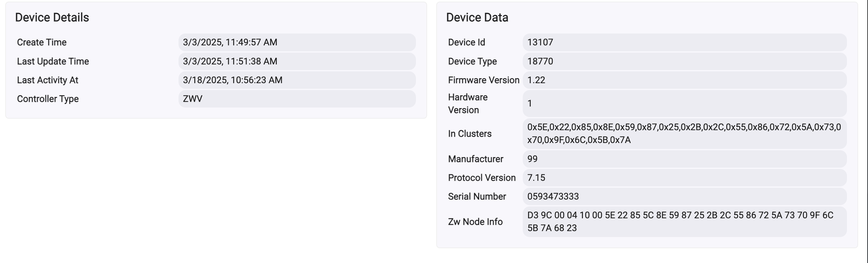The image size is (868, 263).
Task: Select the Last Update Time value
Action: tap(297, 61)
